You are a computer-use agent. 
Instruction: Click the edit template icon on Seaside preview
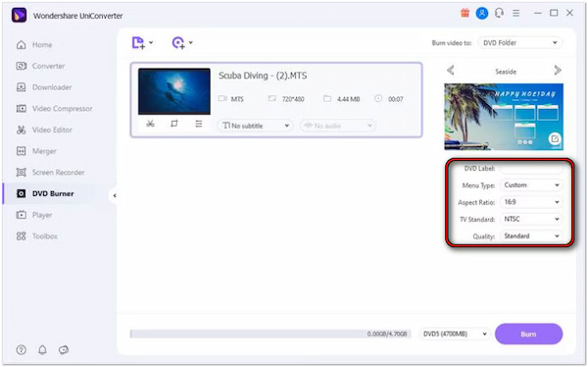pyautogui.click(x=555, y=139)
